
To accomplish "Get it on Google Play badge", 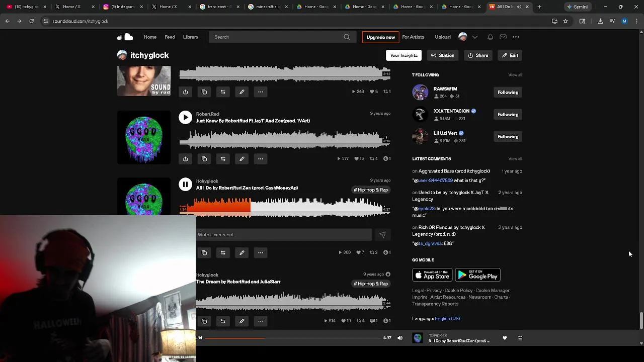I will [x=477, y=275].
